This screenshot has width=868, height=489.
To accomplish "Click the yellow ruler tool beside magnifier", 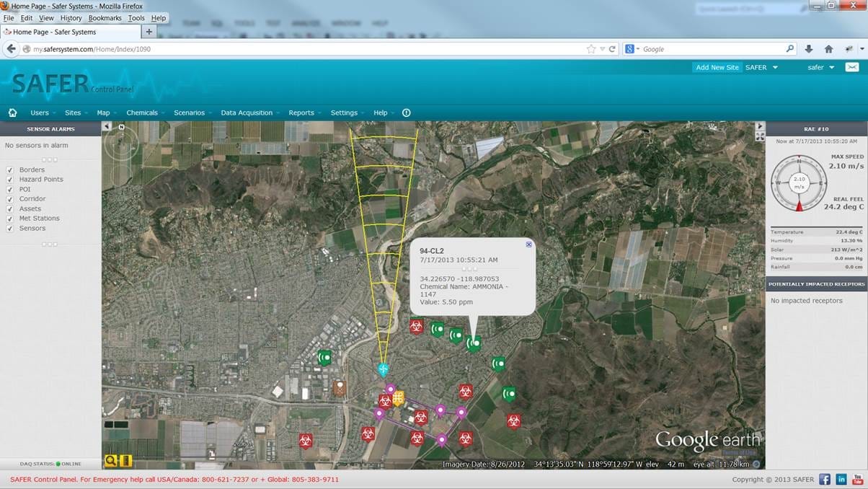I will (125, 461).
